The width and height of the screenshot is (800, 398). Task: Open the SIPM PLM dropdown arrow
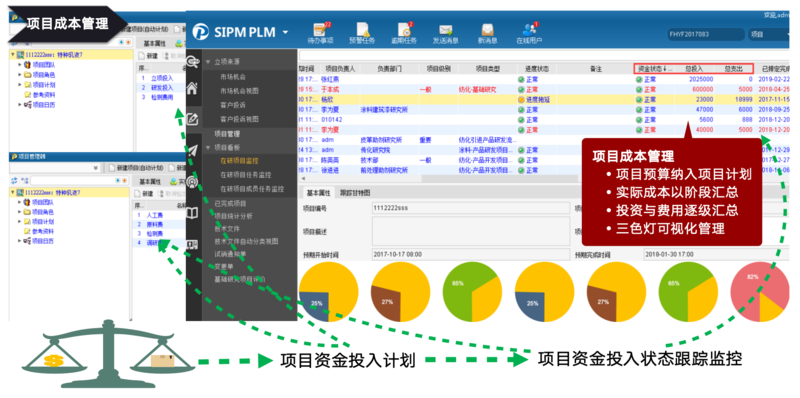(285, 33)
